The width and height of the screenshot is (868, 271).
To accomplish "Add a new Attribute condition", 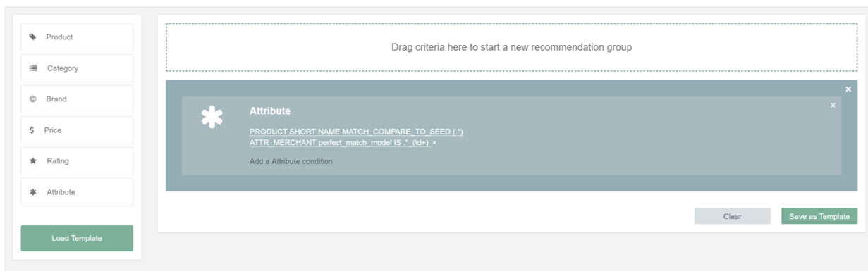I will click(291, 161).
